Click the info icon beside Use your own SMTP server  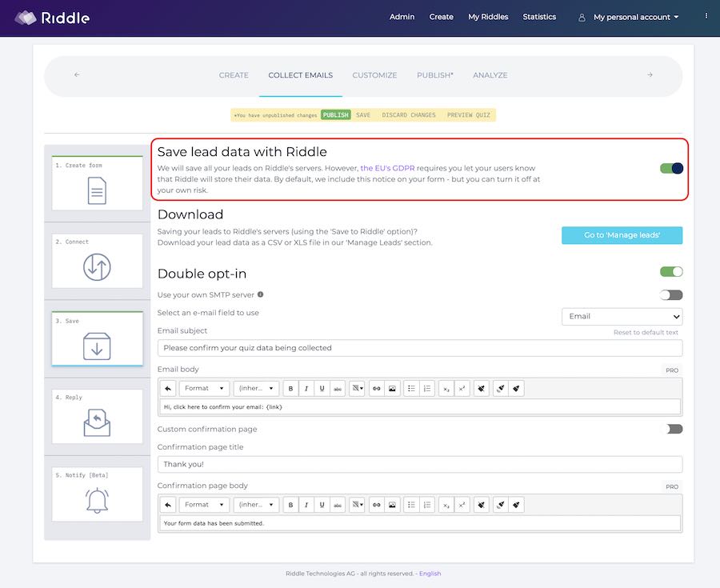point(260,294)
